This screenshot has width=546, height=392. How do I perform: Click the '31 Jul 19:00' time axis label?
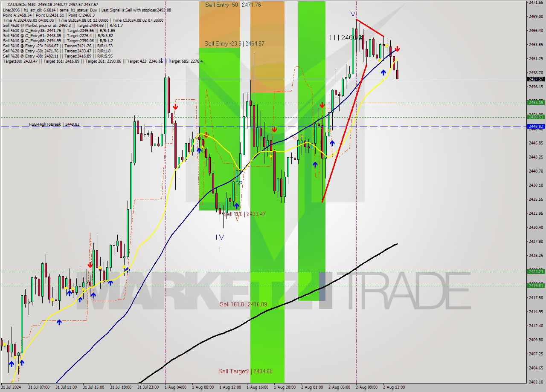click(x=121, y=387)
